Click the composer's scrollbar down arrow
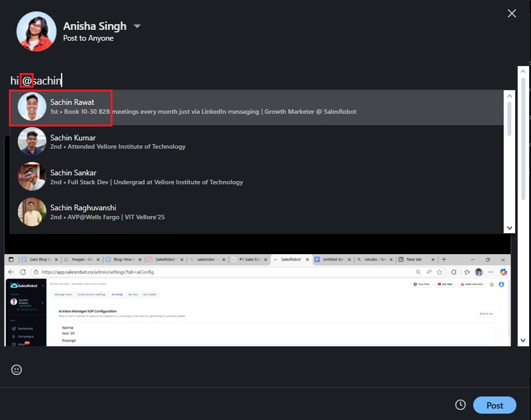Viewport: 531px width, 420px height. click(523, 341)
